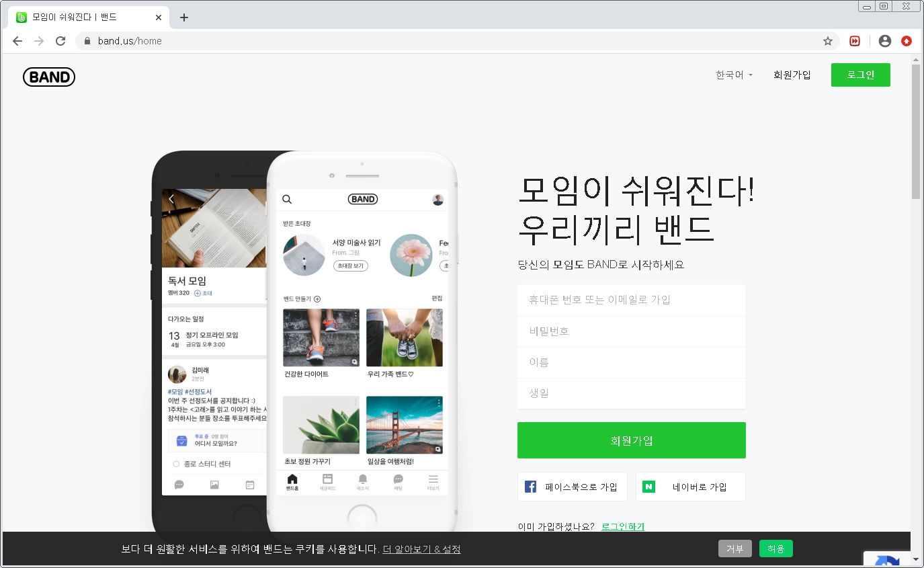
Task: Click the BAND logo in header
Action: coord(49,77)
